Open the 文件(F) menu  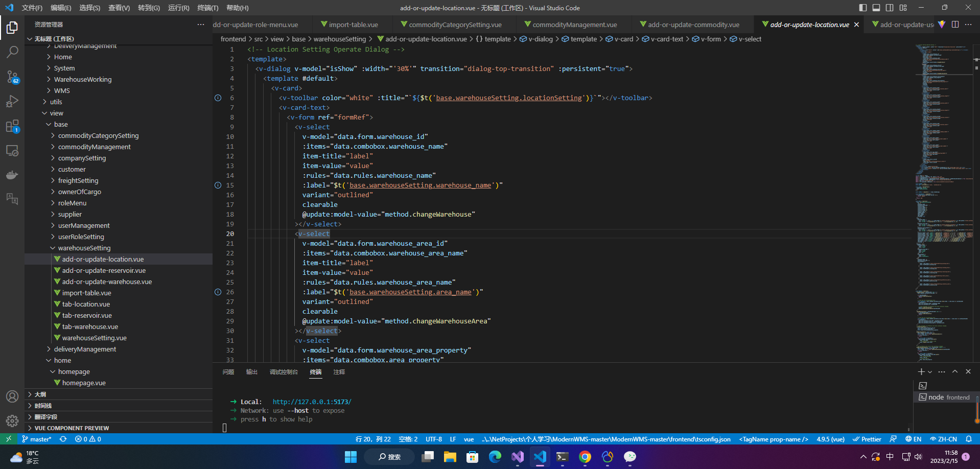click(32, 8)
